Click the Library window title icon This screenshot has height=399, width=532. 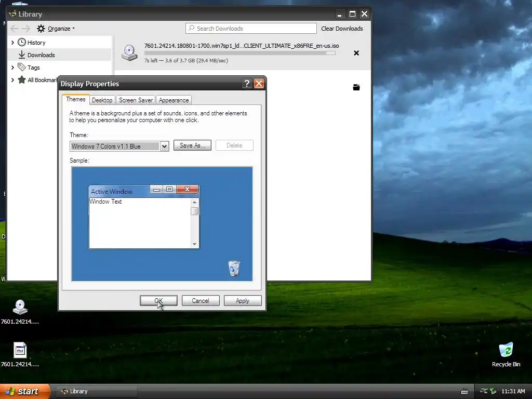point(13,14)
